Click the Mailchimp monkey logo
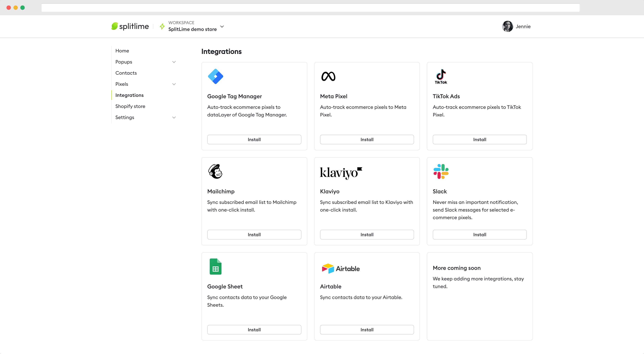This screenshot has height=354, width=644. 215,171
